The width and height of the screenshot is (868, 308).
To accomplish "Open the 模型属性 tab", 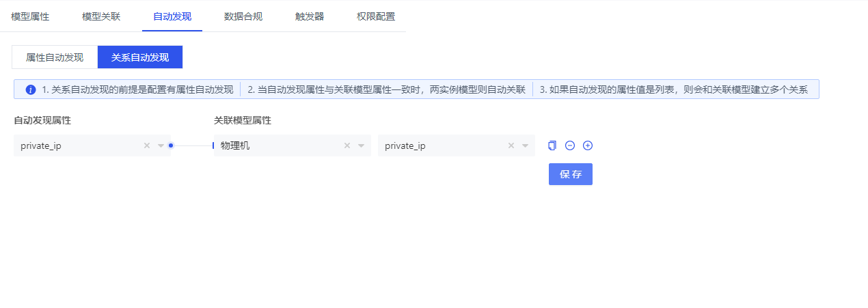I will (x=30, y=16).
